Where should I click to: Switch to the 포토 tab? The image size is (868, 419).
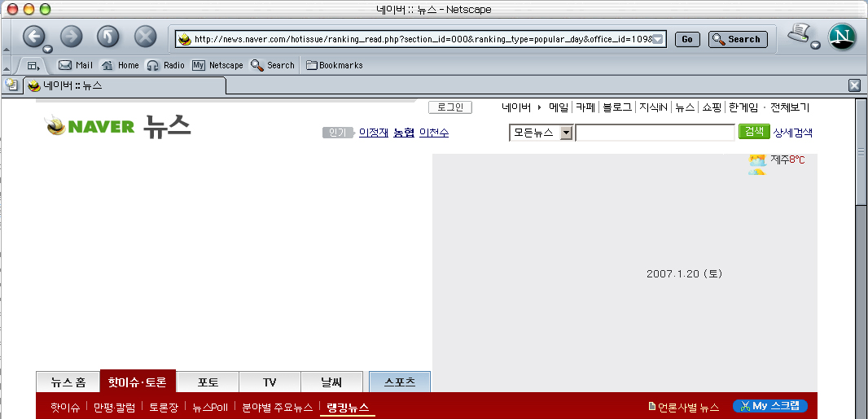[x=208, y=382]
